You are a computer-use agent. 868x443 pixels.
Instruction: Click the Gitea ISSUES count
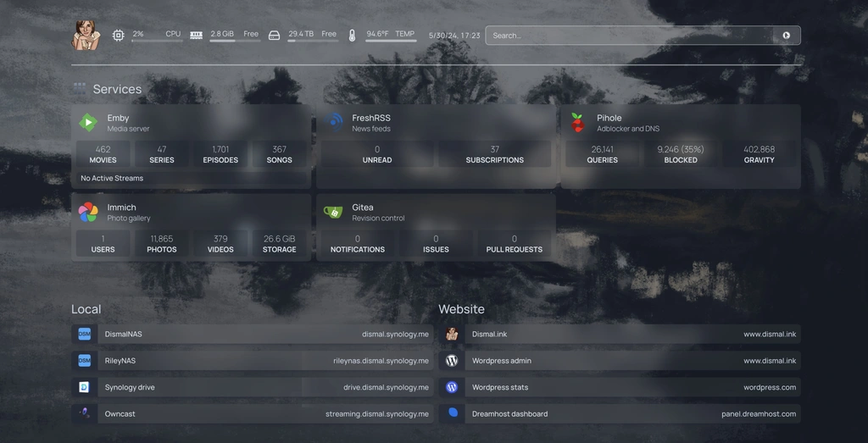pyautogui.click(x=436, y=243)
